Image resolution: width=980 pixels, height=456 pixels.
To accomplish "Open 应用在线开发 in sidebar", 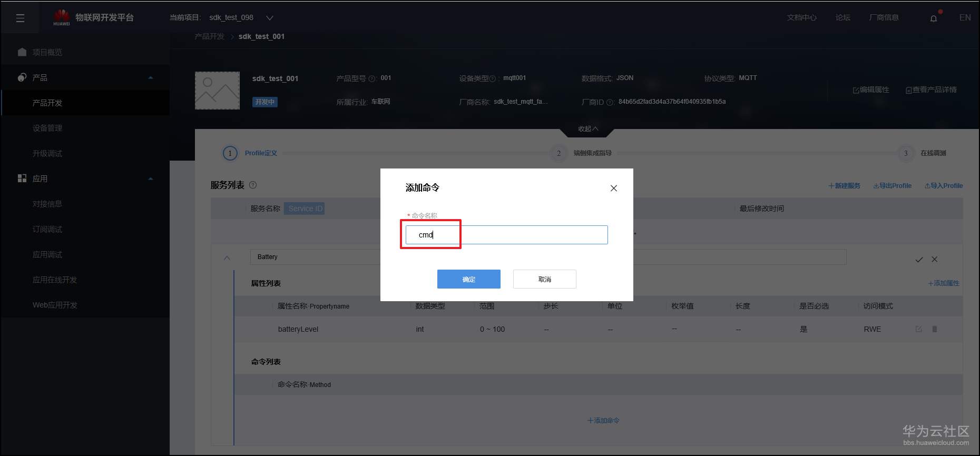I will point(55,280).
